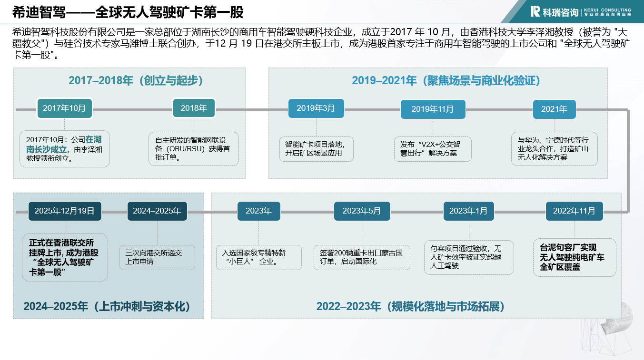
Task: Click the 2022年11月 timeline marker
Action: pyautogui.click(x=574, y=211)
